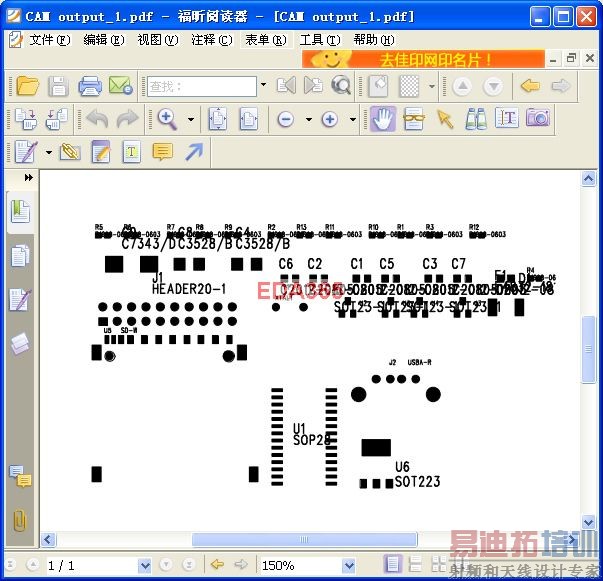Select the reading glasses view icon
The width and height of the screenshot is (603, 581).
(x=413, y=119)
